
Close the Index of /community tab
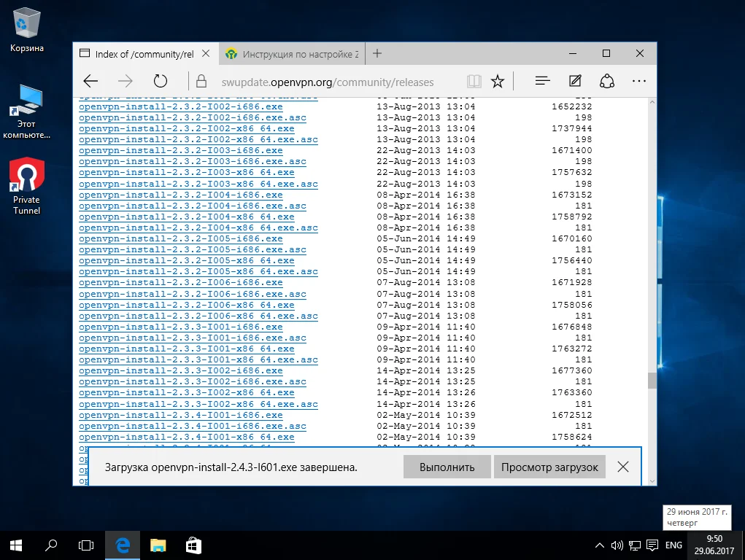point(206,54)
